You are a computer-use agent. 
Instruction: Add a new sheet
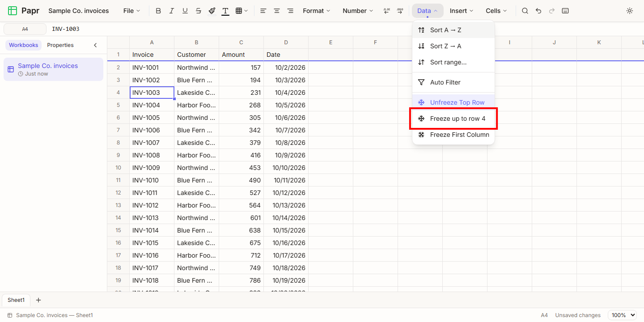click(38, 300)
